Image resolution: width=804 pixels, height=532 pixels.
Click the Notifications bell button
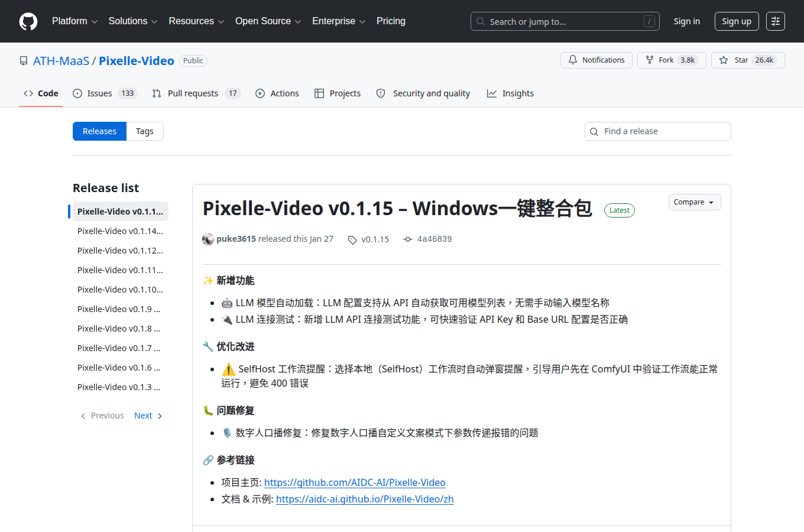pos(596,60)
